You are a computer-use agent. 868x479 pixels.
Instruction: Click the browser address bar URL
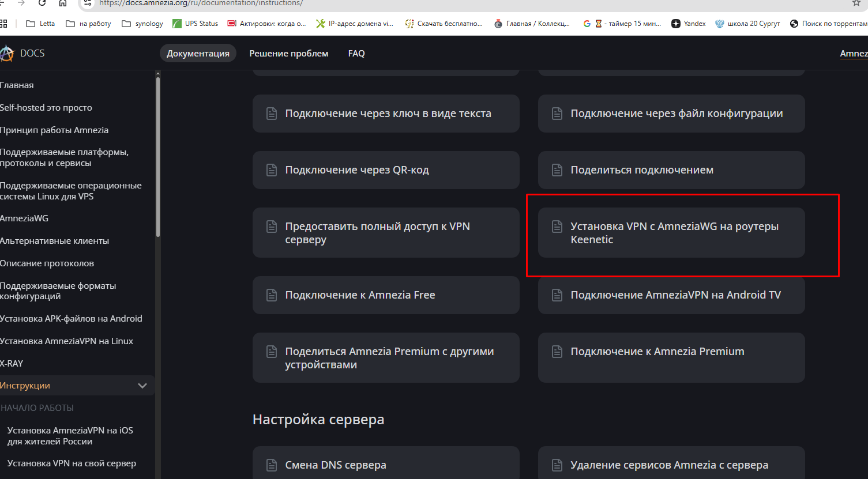[201, 3]
